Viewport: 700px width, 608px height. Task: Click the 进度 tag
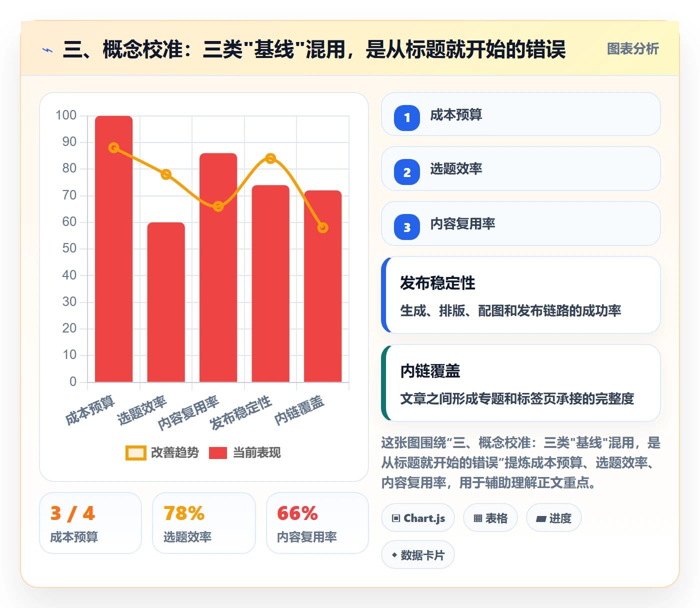[x=554, y=518]
